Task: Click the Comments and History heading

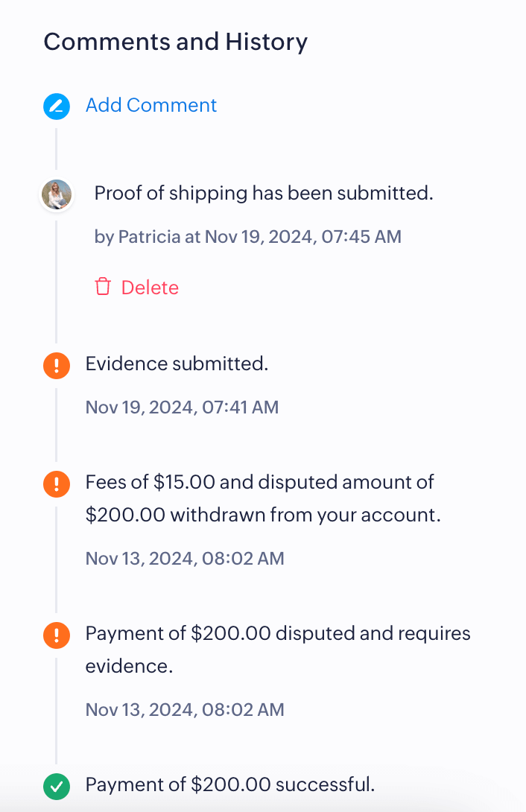Action: (x=175, y=42)
